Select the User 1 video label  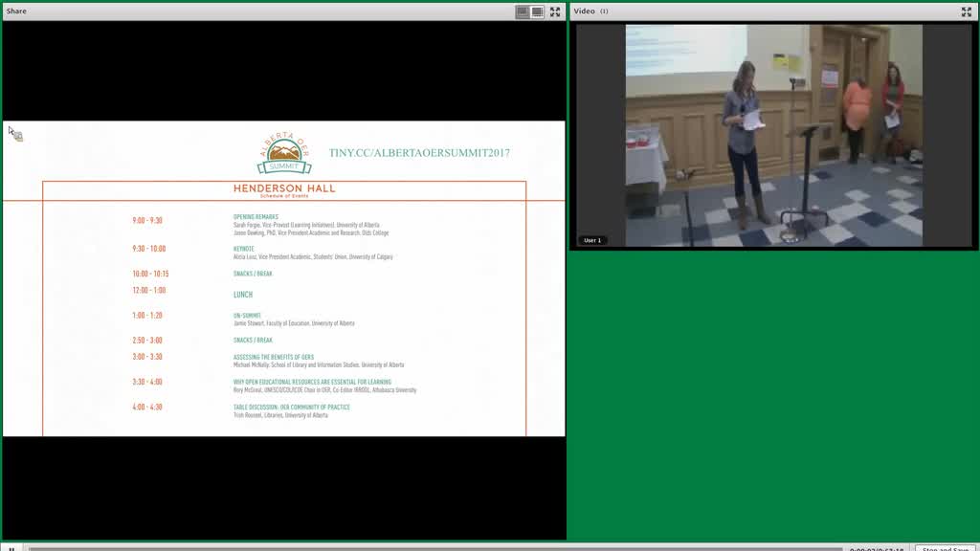pyautogui.click(x=591, y=240)
